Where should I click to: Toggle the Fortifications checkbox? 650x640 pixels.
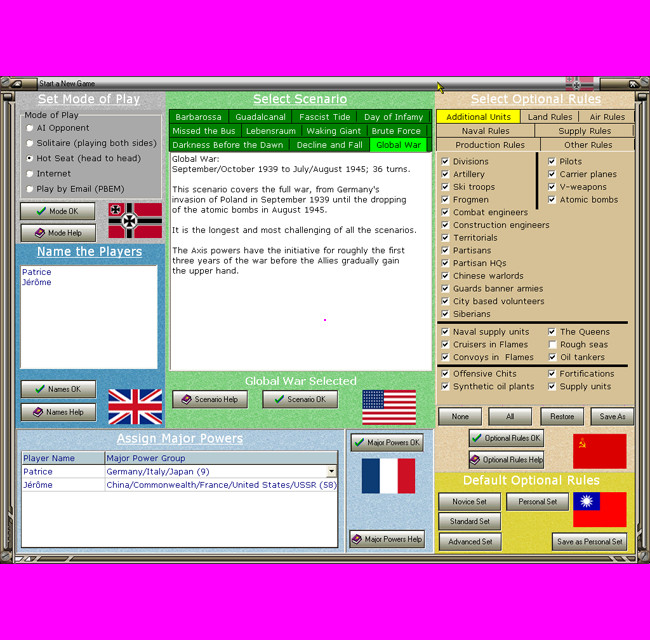click(x=552, y=373)
